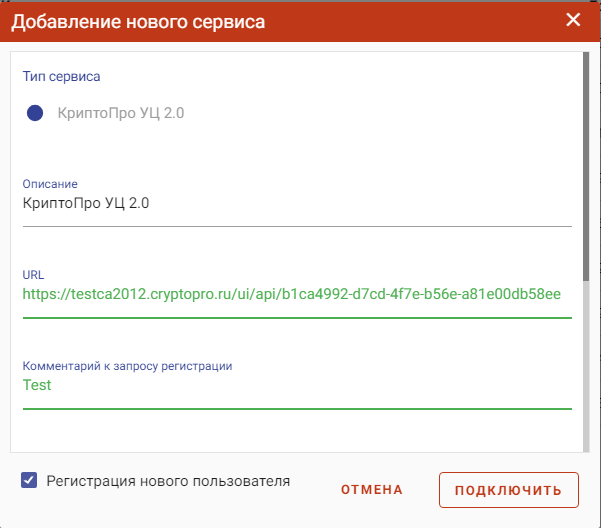
Task: Click blank form space beneath the comment field
Action: pyautogui.click(x=297, y=431)
